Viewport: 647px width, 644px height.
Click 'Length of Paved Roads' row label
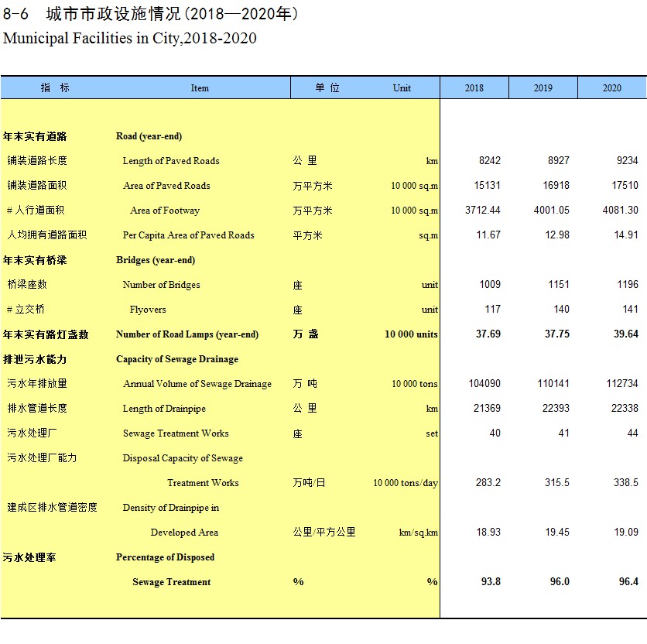171,160
